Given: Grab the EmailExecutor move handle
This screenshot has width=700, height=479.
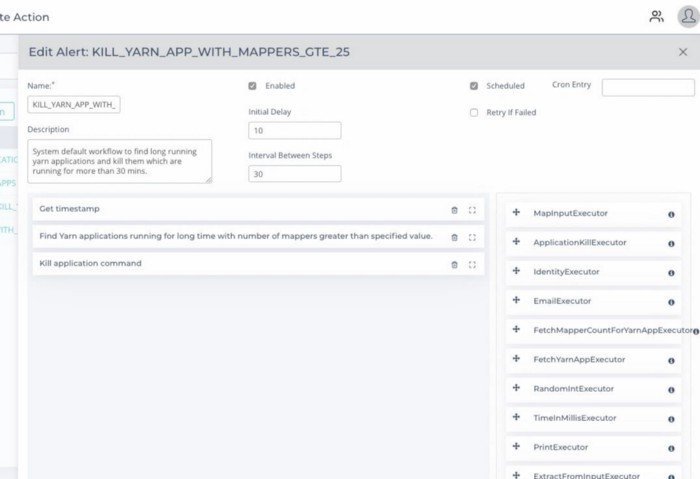Looking at the screenshot, I should coord(517,300).
